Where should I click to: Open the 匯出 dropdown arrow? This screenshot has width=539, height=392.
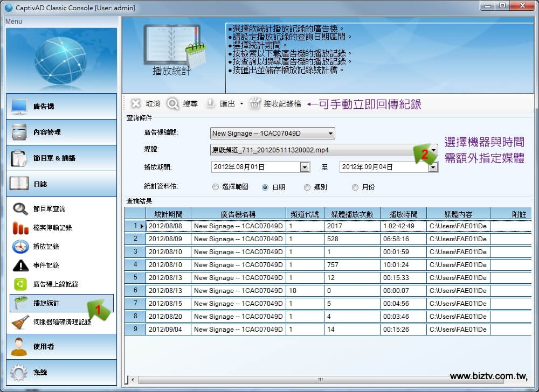241,104
